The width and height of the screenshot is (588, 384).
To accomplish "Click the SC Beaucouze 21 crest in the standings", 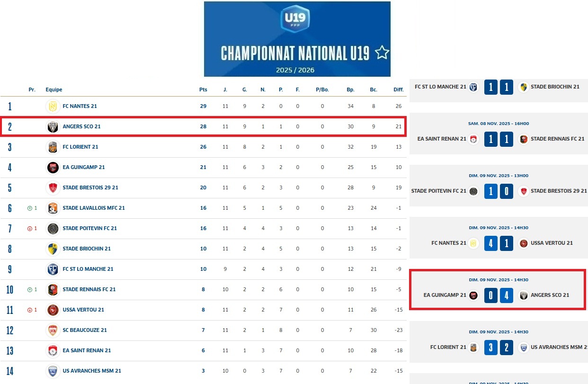I will coord(53,330).
